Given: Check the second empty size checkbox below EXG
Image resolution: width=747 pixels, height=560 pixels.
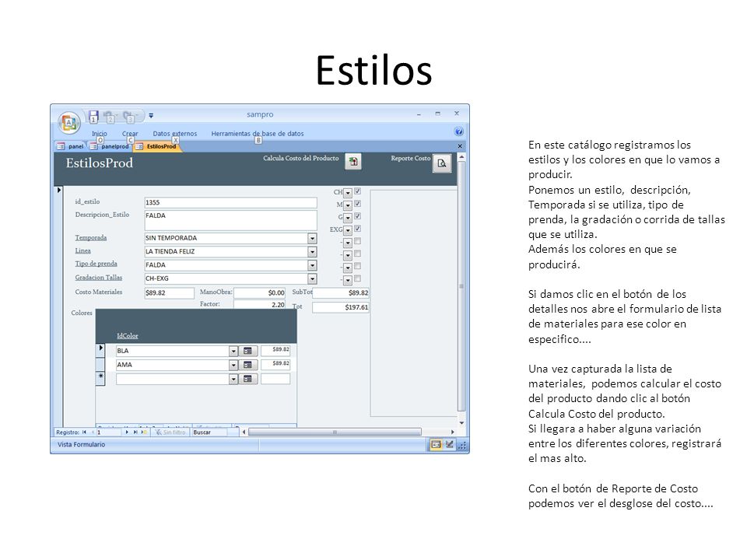Looking at the screenshot, I should (357, 254).
